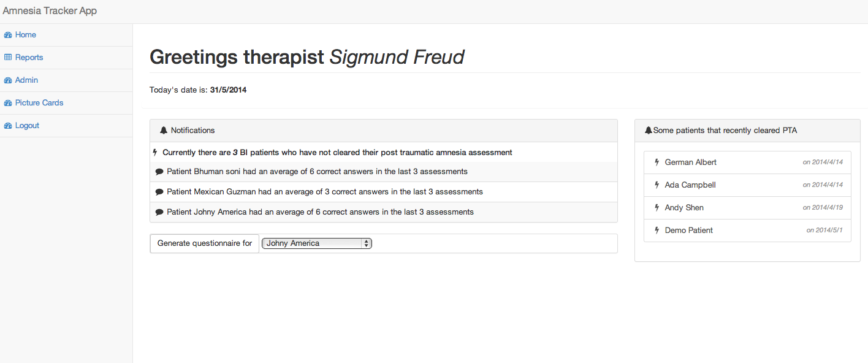Select Ada Campbell in cleared PTA list
The image size is (868, 363).
click(x=690, y=185)
